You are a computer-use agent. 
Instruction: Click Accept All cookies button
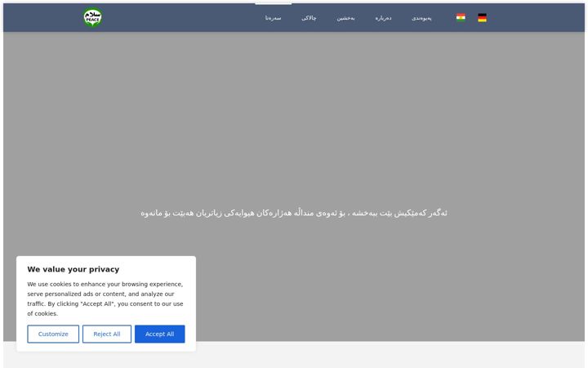160,334
